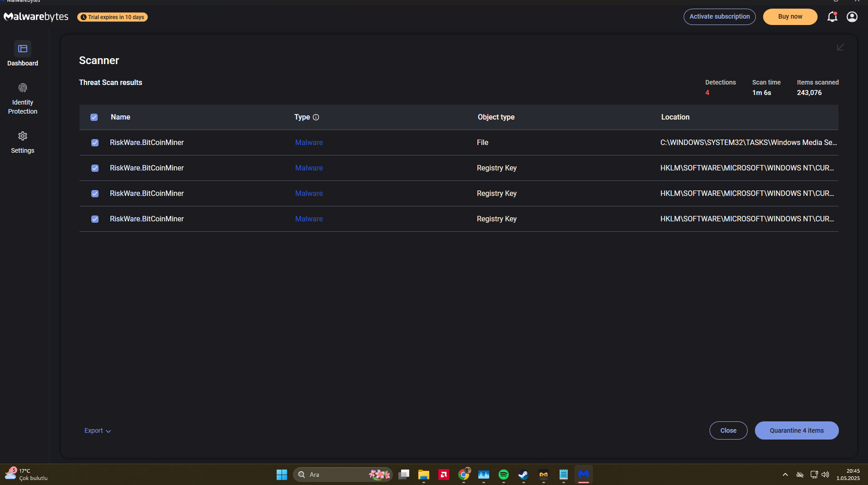This screenshot has height=485, width=868.
Task: Click Malwarebytes taskbar icon
Action: click(x=584, y=475)
